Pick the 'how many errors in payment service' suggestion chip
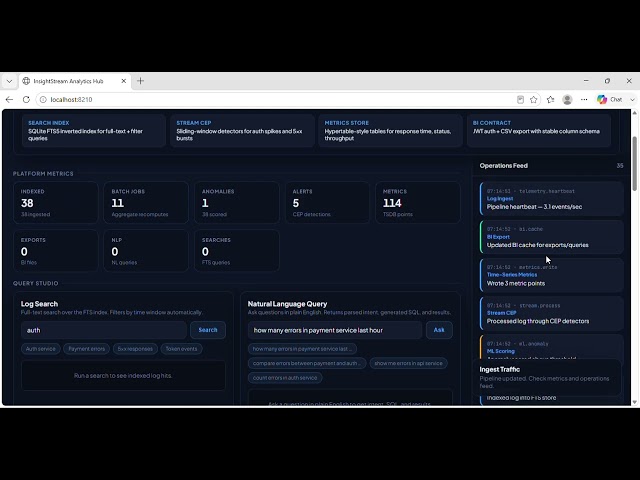The image size is (640, 480). point(302,349)
